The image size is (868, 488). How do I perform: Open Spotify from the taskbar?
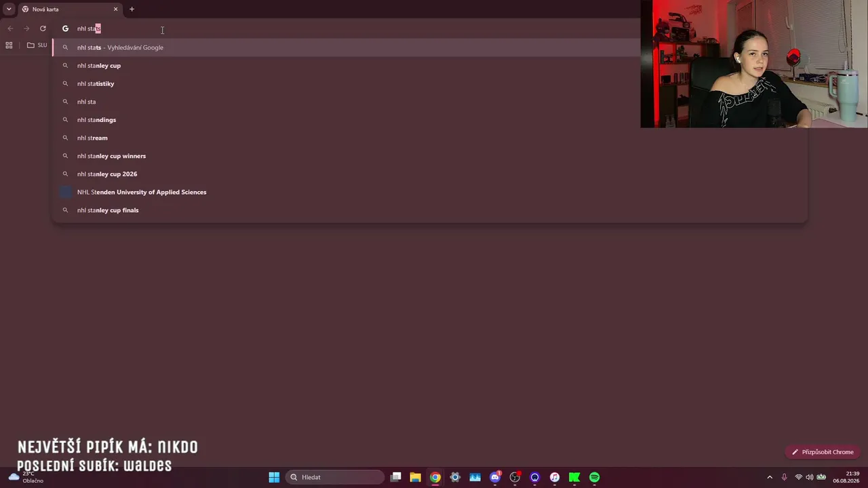pyautogui.click(x=595, y=477)
